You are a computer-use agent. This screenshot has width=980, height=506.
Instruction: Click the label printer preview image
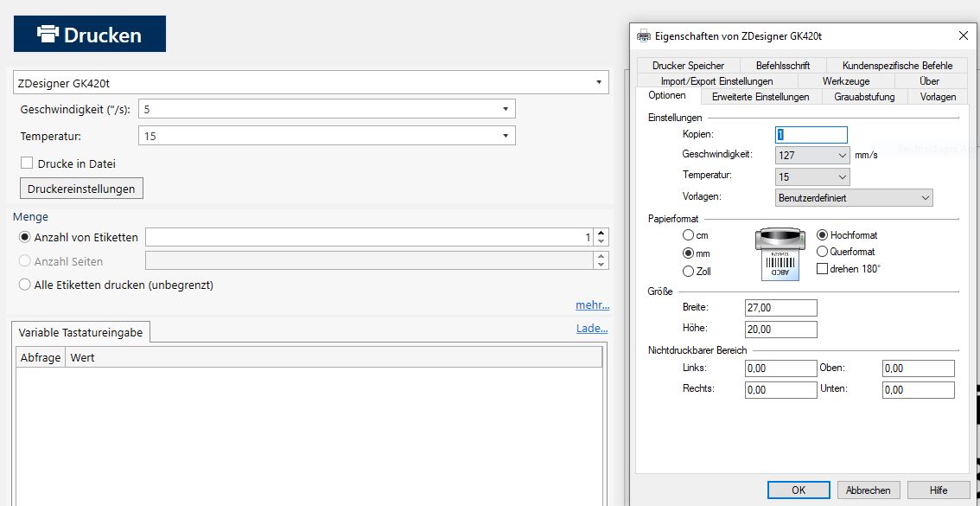coord(782,254)
